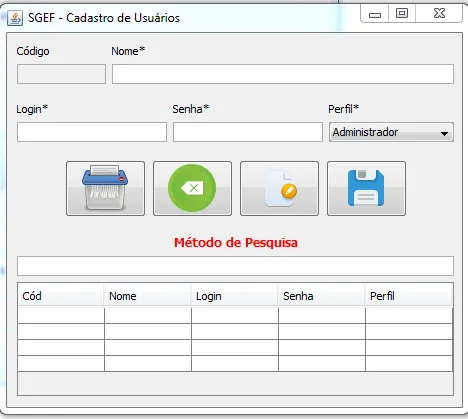Focus the Senha password field

coord(248,132)
